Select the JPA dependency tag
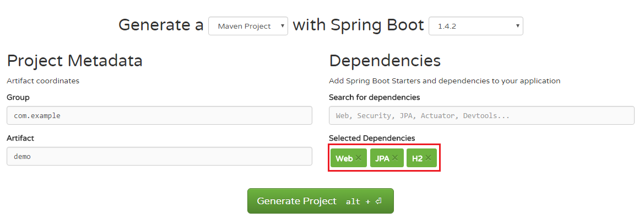This screenshot has height=218, width=644. click(387, 158)
